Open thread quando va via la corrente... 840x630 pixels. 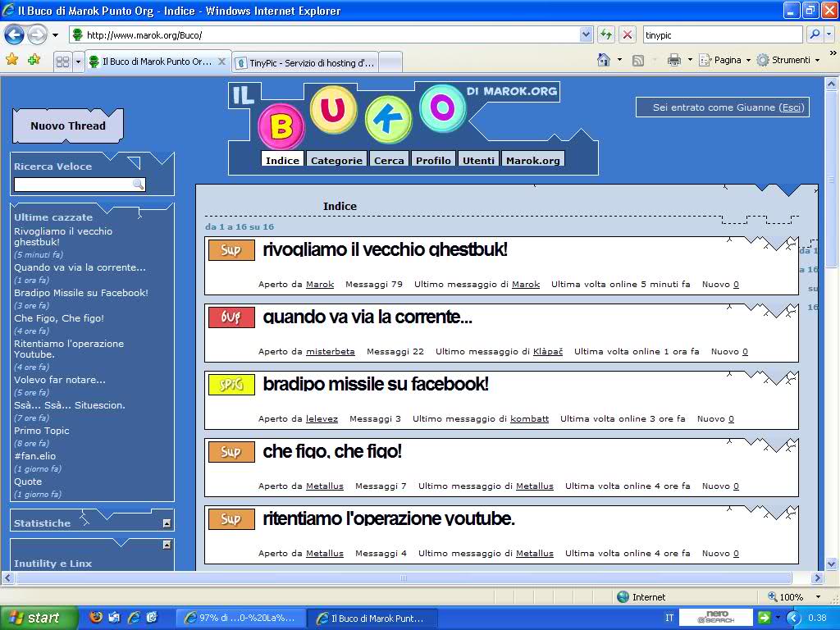point(367,317)
